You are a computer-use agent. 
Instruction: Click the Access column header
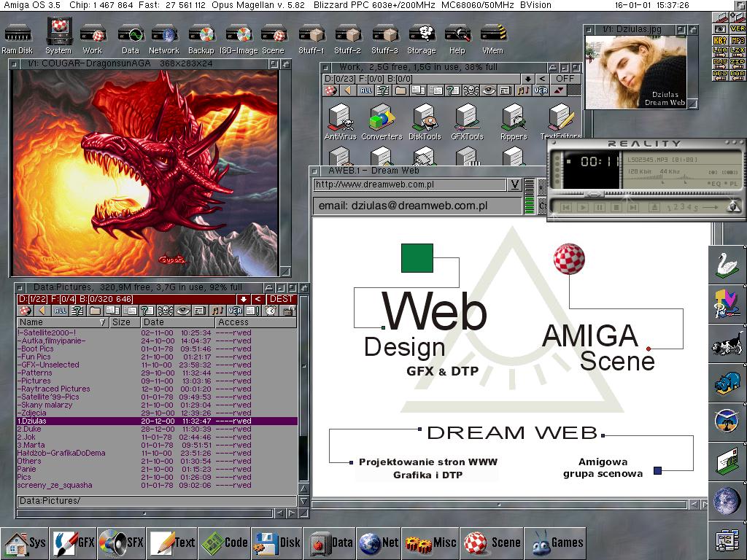(x=256, y=322)
